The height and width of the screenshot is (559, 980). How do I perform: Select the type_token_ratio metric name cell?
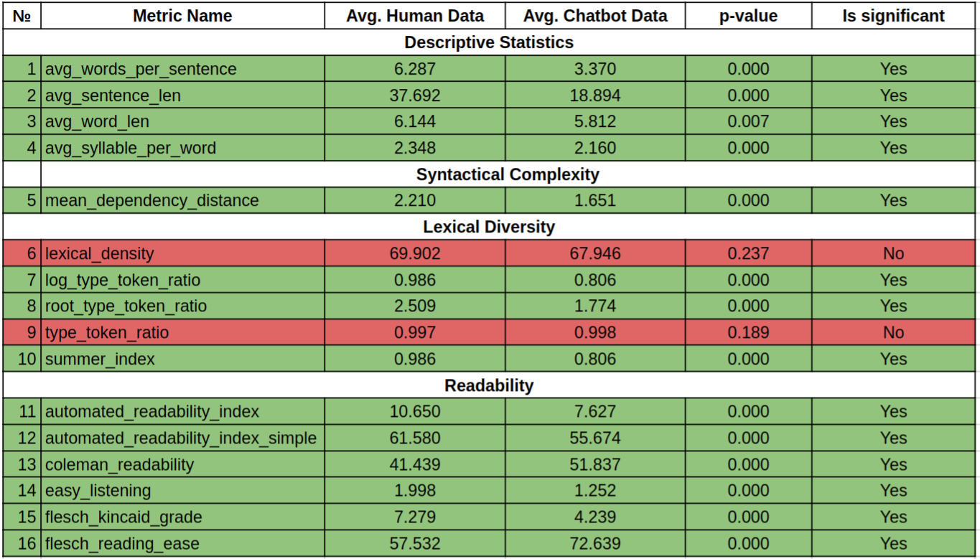(x=107, y=332)
